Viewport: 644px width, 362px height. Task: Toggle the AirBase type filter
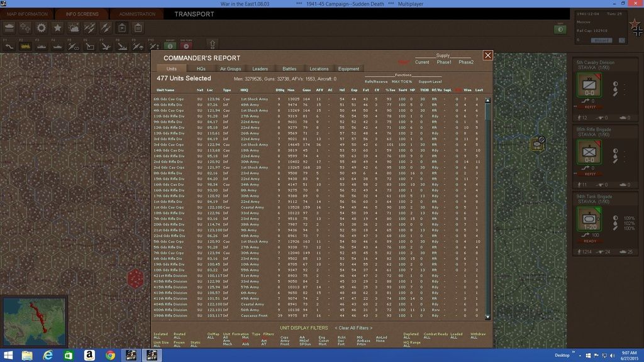point(364,341)
